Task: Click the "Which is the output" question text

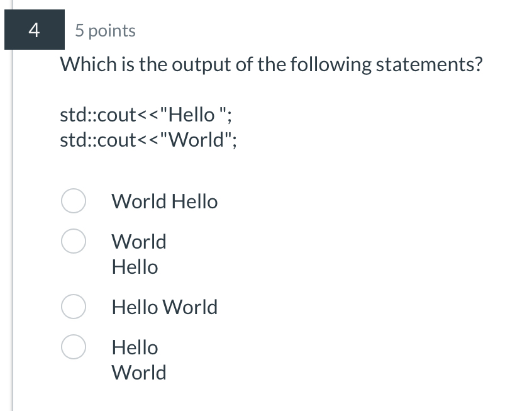Action: [x=270, y=65]
